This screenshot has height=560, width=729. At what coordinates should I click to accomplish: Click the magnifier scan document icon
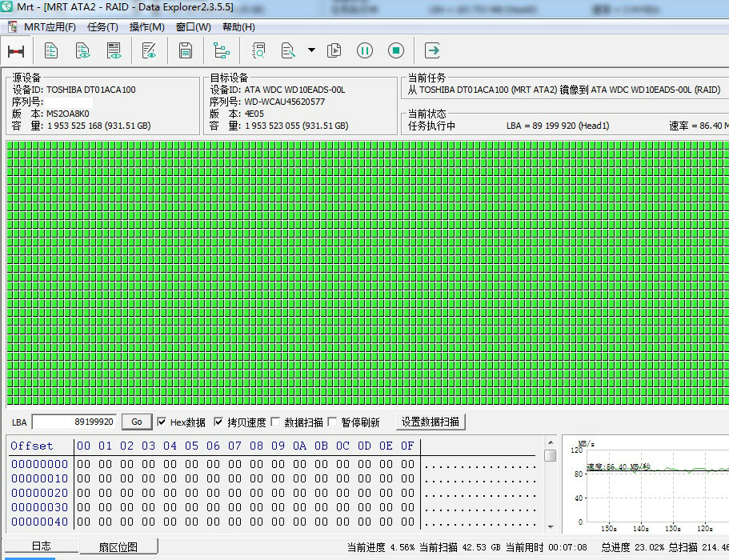258,50
